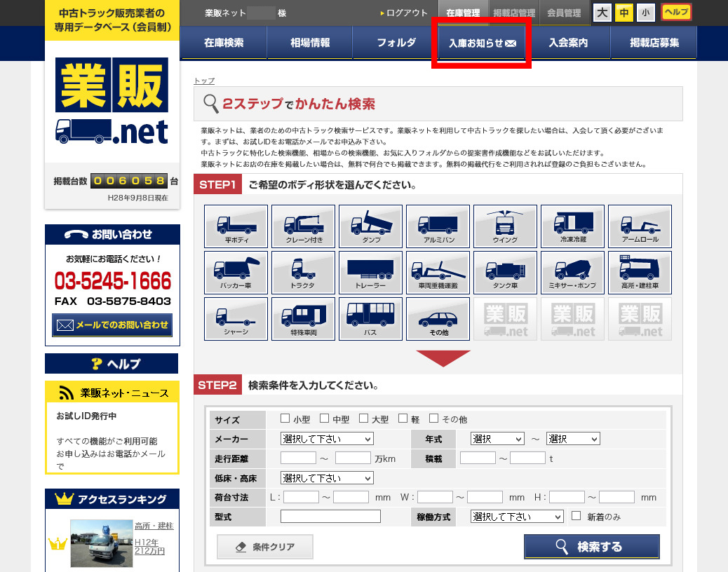Open the 低床・高床 floor height dropdown
The width and height of the screenshot is (728, 572).
pyautogui.click(x=327, y=478)
